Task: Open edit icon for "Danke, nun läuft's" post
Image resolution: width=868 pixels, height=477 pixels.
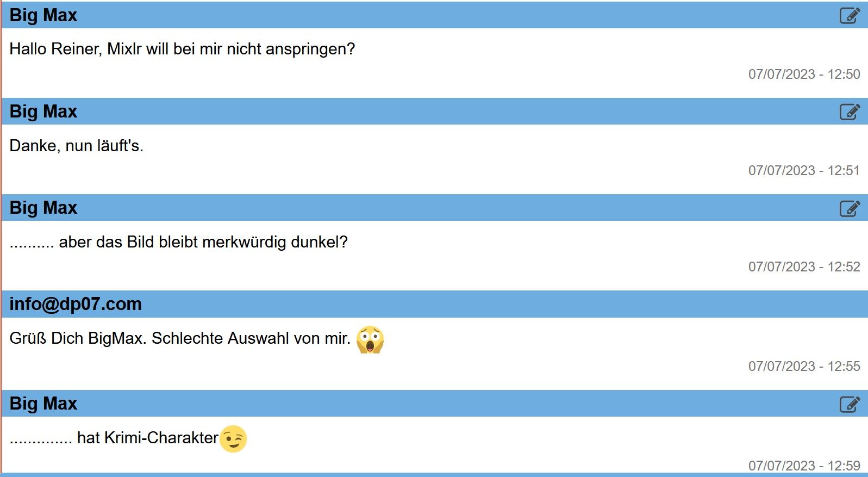Action: click(x=850, y=112)
